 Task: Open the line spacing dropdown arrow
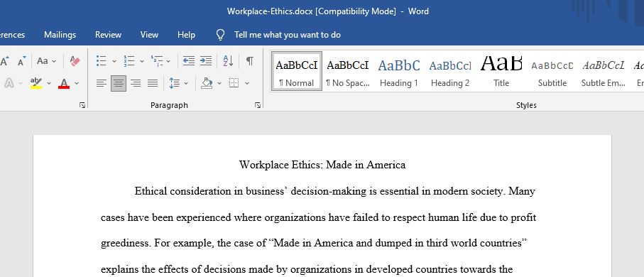186,83
